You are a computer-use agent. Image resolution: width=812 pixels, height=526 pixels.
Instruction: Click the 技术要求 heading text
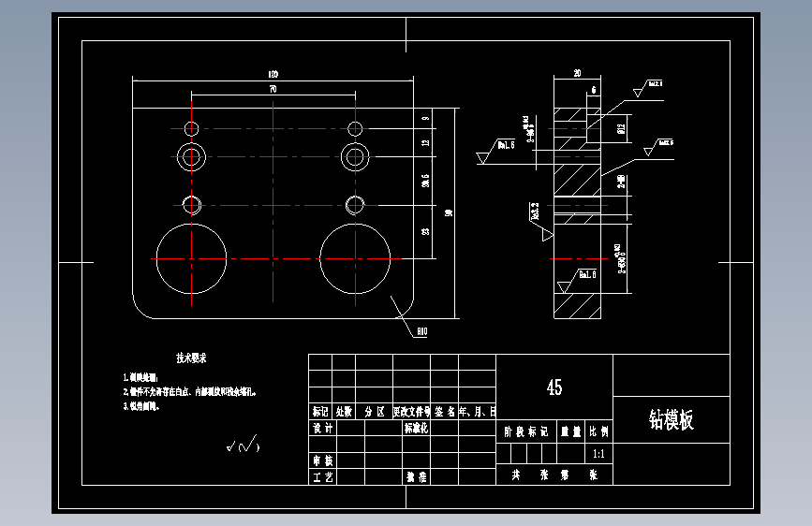(191, 358)
